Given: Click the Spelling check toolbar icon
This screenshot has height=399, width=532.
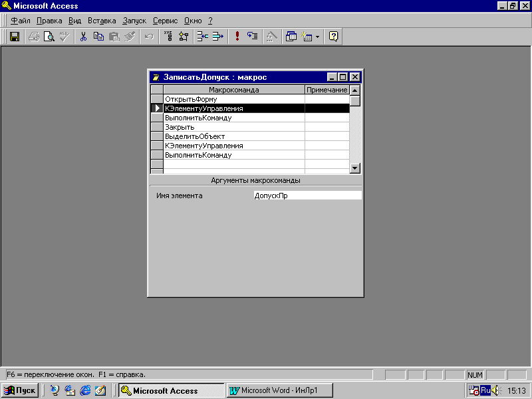Looking at the screenshot, I should [x=65, y=37].
